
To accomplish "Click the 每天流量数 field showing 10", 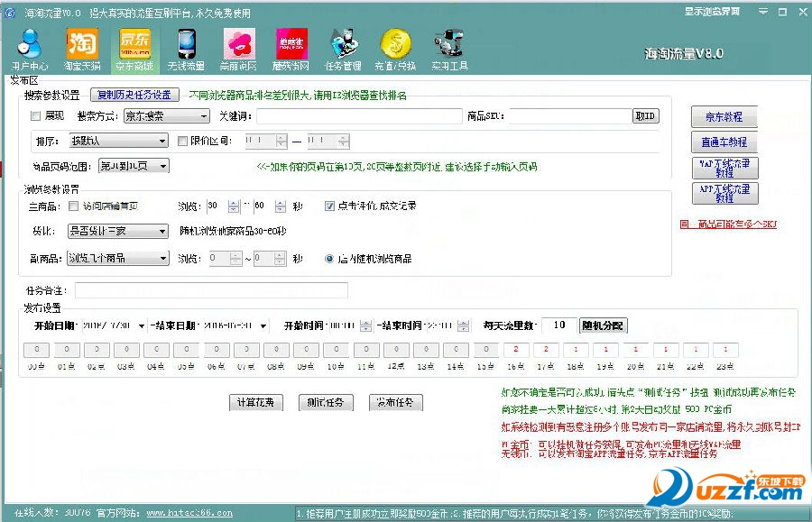I will pos(558,325).
